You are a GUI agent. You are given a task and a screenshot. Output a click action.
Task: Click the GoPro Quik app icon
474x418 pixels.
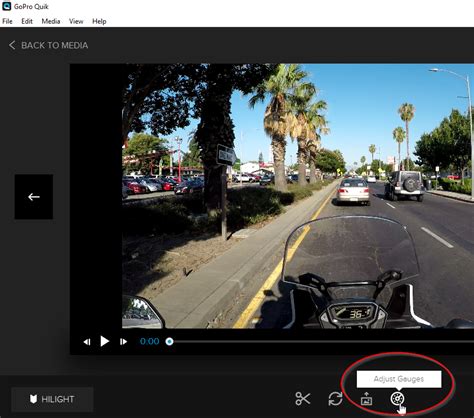7,6
